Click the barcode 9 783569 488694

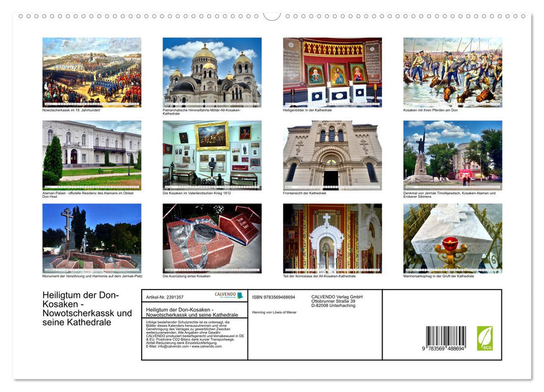pos(445,338)
